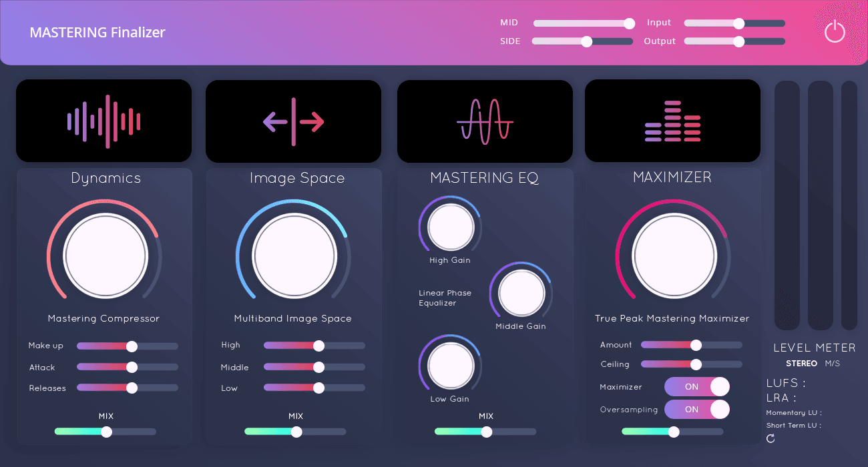The width and height of the screenshot is (868, 467).
Task: Click the Maximizer bars icon
Action: pyautogui.click(x=672, y=121)
